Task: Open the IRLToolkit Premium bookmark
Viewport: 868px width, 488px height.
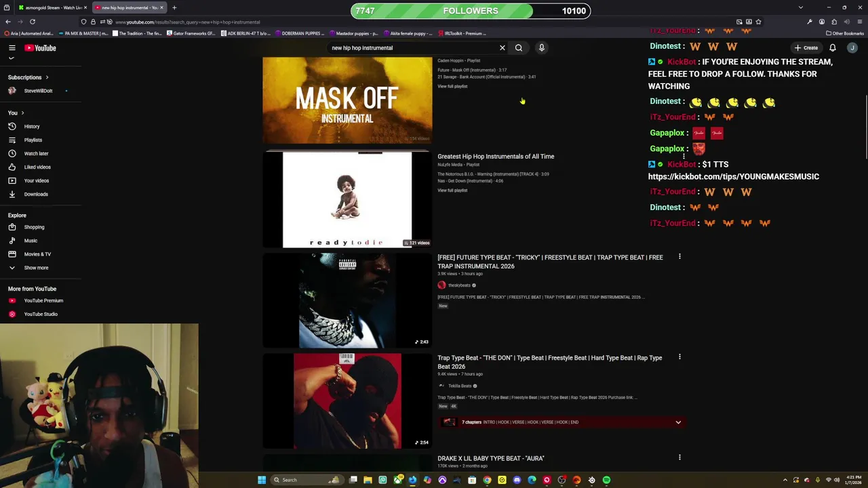Action: (x=462, y=33)
